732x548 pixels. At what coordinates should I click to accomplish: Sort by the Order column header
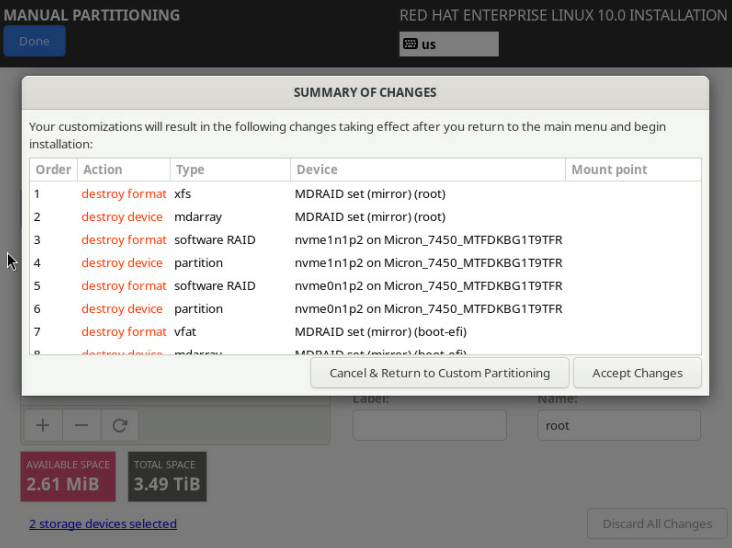53,170
